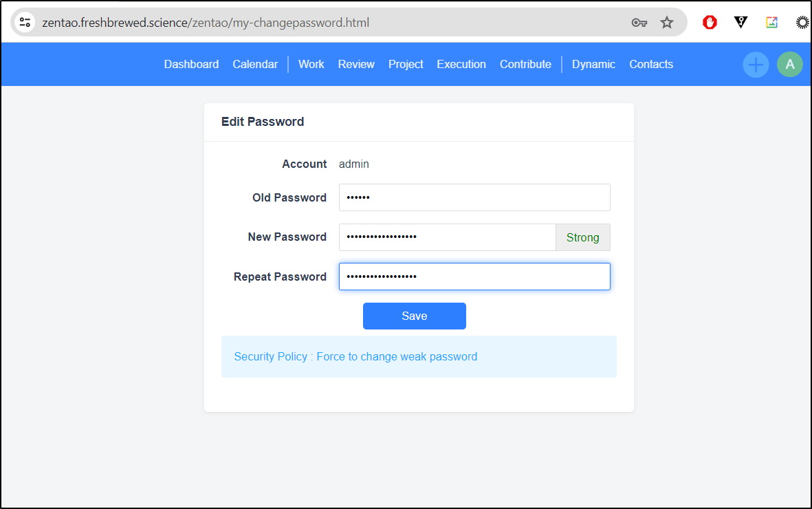Select Work in the navigation bar

click(x=311, y=64)
